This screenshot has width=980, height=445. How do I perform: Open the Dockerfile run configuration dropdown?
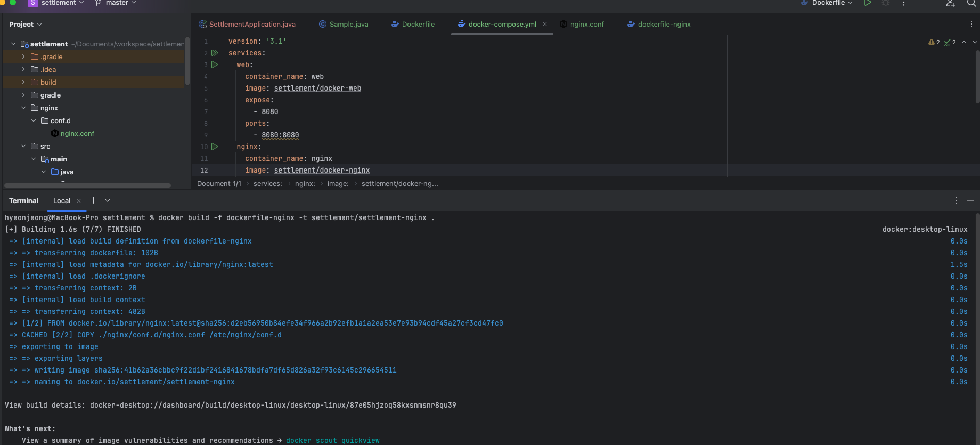coord(827,3)
